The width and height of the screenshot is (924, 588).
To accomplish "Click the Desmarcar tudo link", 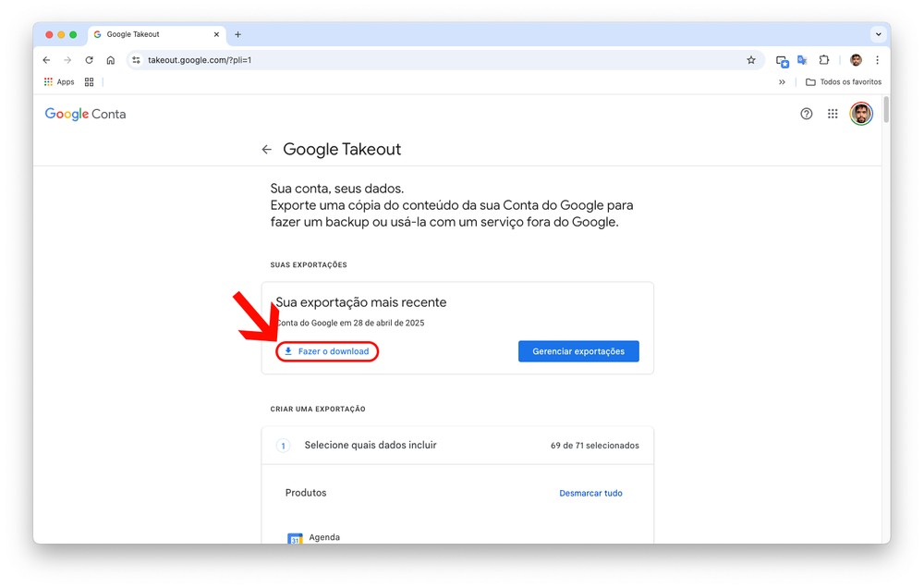I will point(590,494).
